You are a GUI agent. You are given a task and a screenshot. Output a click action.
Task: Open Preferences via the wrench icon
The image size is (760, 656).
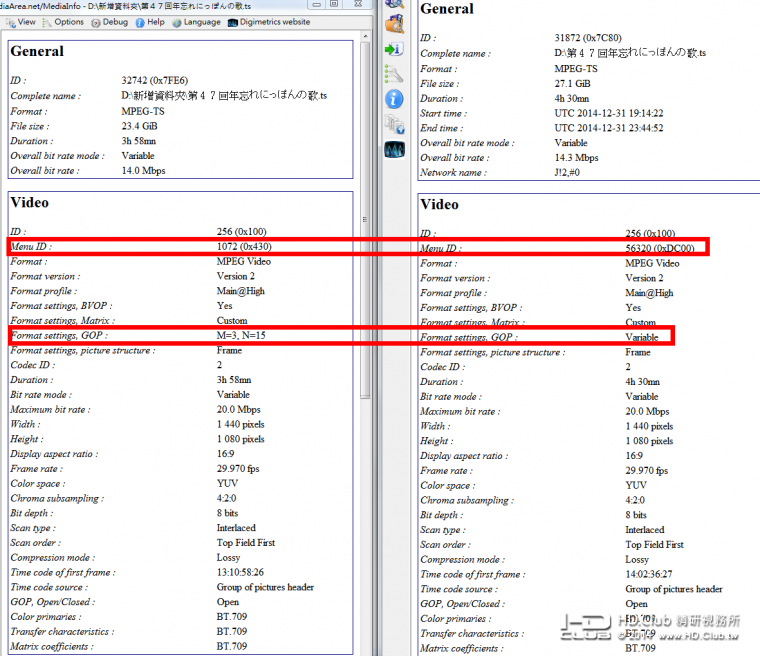tap(394, 73)
